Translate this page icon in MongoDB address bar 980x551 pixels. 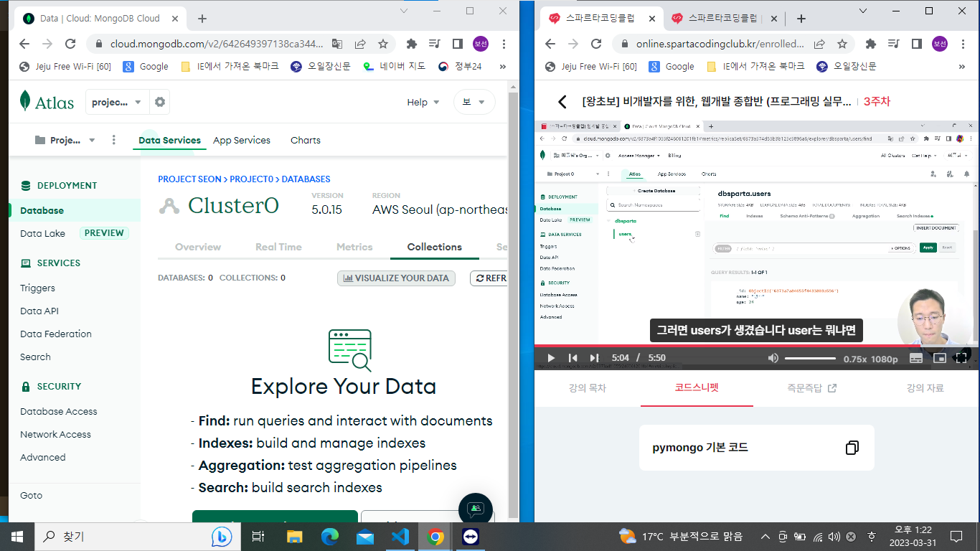337,44
